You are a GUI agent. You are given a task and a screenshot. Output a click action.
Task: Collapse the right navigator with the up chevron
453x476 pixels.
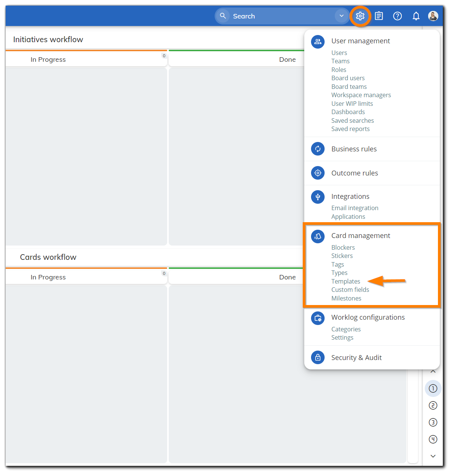pos(433,371)
